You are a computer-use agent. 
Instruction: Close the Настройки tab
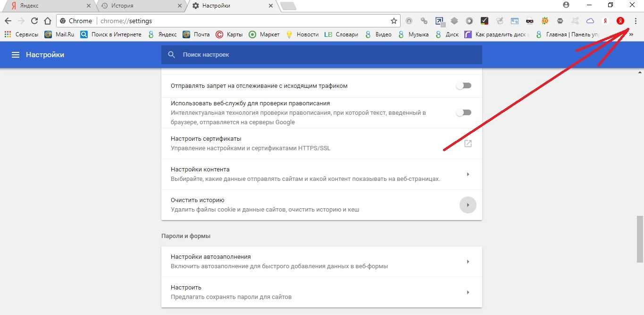point(270,6)
